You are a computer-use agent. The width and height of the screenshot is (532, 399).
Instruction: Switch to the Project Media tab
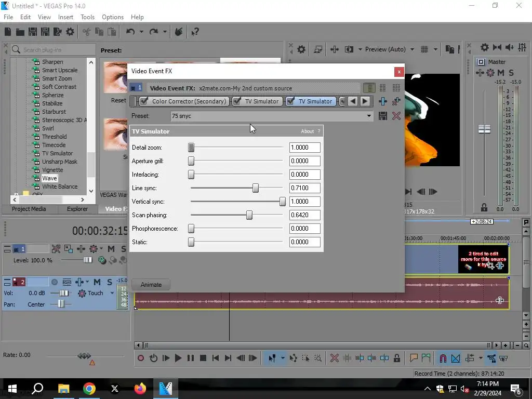tap(29, 209)
